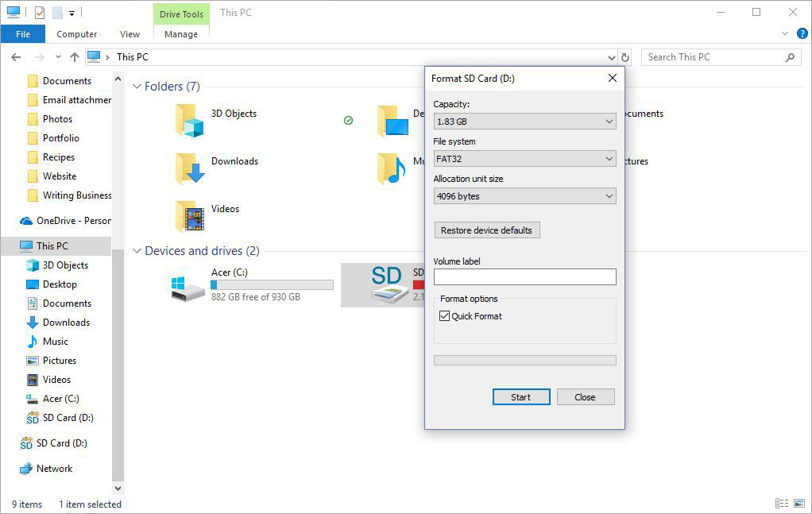The width and height of the screenshot is (812, 514).
Task: Collapse the Folders (7) group
Action: click(x=137, y=87)
